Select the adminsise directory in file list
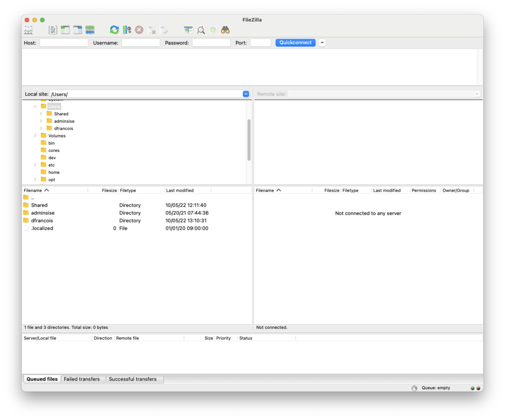Image resolution: width=505 pixels, height=420 pixels. pyautogui.click(x=137, y=213)
